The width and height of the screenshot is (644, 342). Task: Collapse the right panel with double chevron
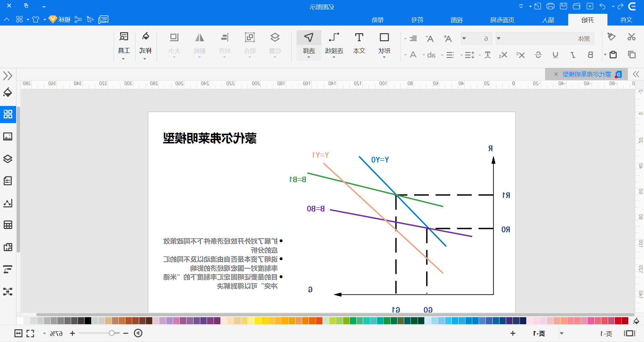point(636,74)
